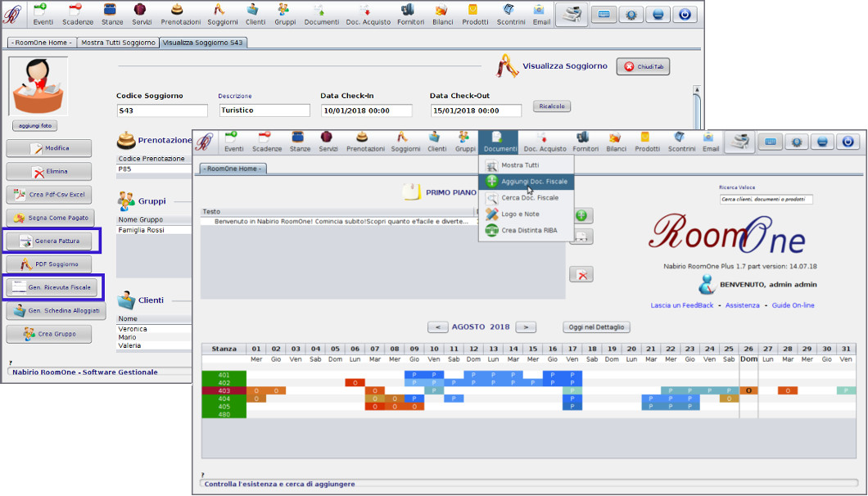Click aggiungi foto button
Image resolution: width=868 pixels, height=496 pixels.
click(x=35, y=126)
